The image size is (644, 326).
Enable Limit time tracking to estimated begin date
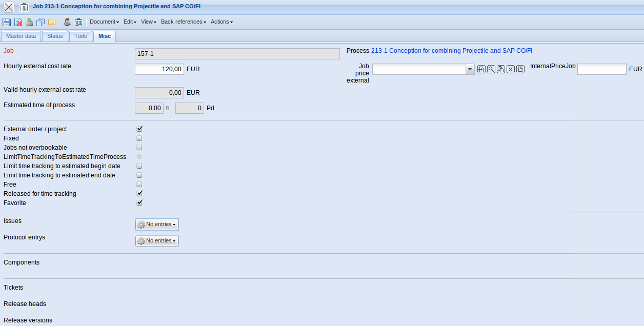point(139,166)
